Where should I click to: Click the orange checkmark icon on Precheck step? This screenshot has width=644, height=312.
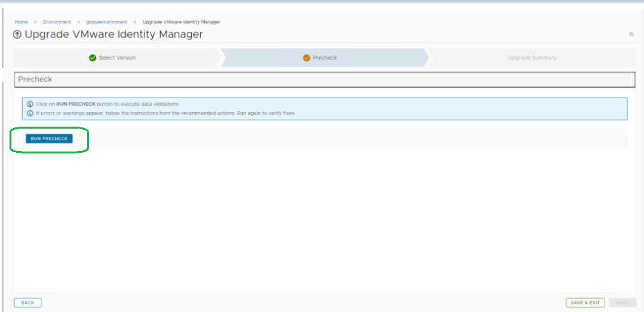tap(307, 58)
